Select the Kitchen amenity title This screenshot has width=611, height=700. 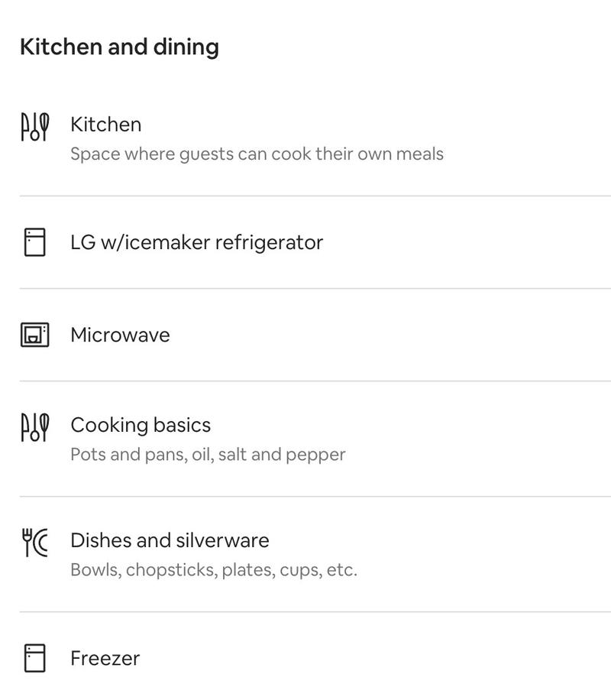point(105,125)
